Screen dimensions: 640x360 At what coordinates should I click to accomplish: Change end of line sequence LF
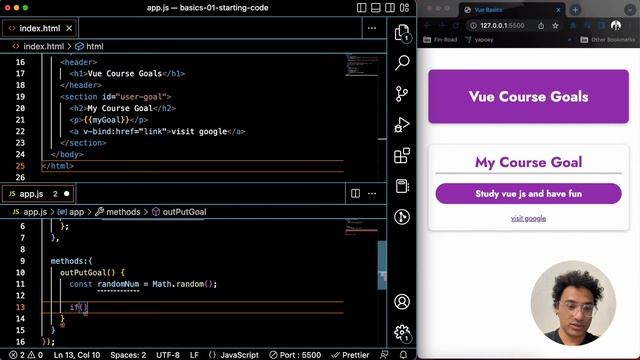click(194, 355)
